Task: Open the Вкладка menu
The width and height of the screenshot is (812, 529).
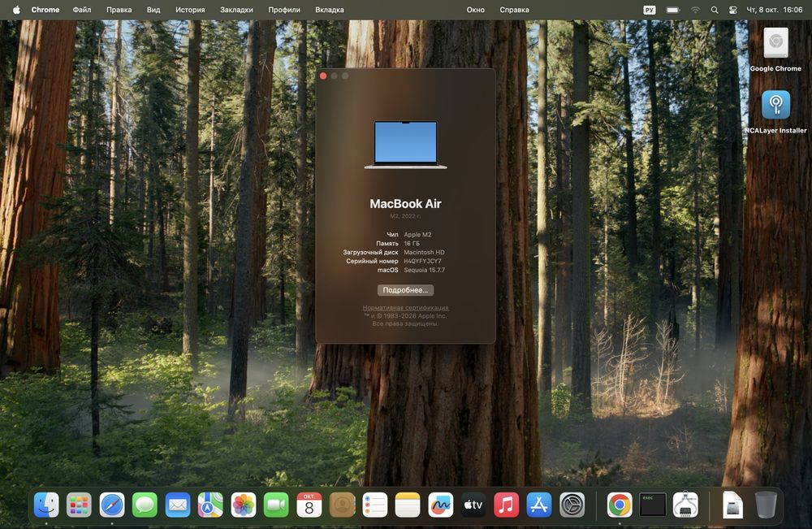Action: (330, 10)
